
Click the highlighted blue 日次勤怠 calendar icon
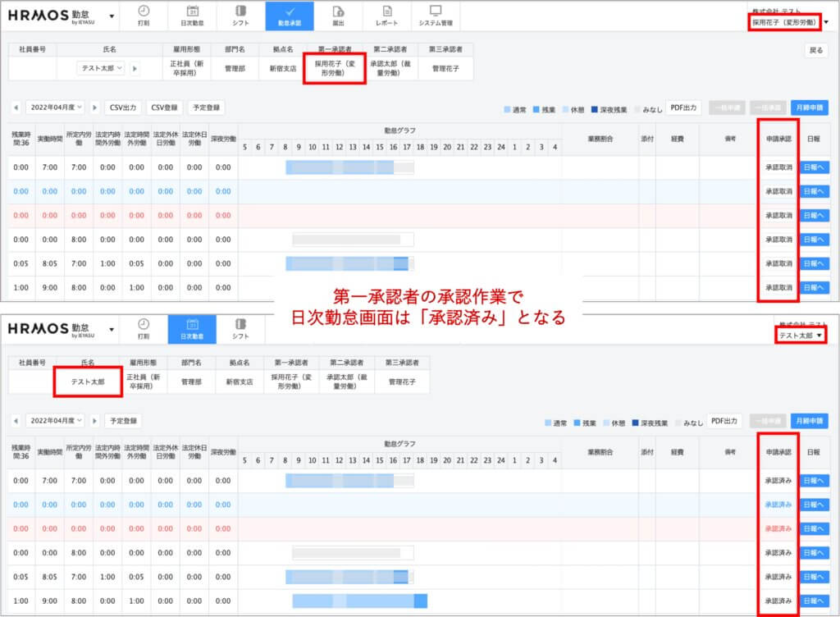coord(193,329)
